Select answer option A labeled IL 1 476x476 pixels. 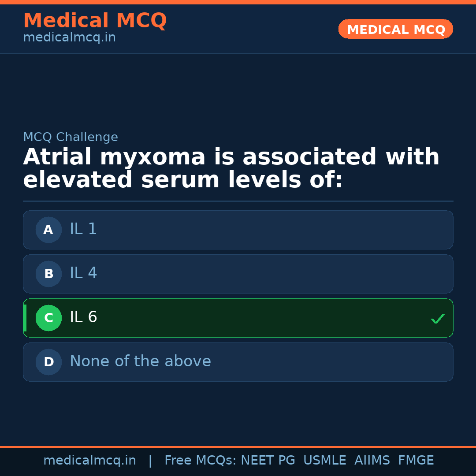click(238, 230)
